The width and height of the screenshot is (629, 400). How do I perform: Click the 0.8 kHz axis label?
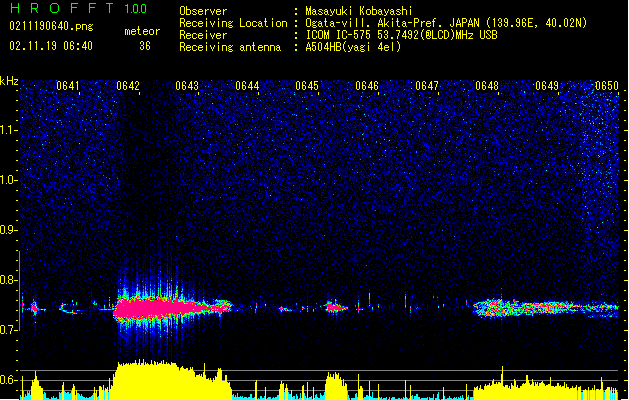(9, 280)
